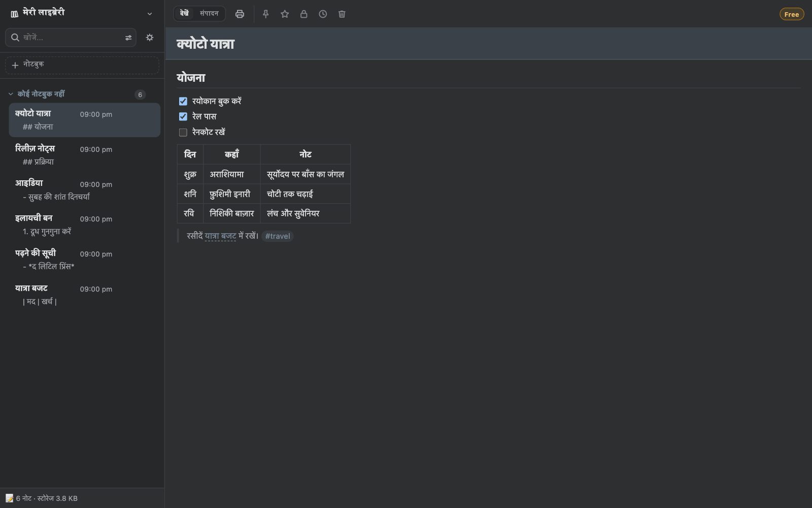
Task: Open search filter options icon
Action: (128, 38)
